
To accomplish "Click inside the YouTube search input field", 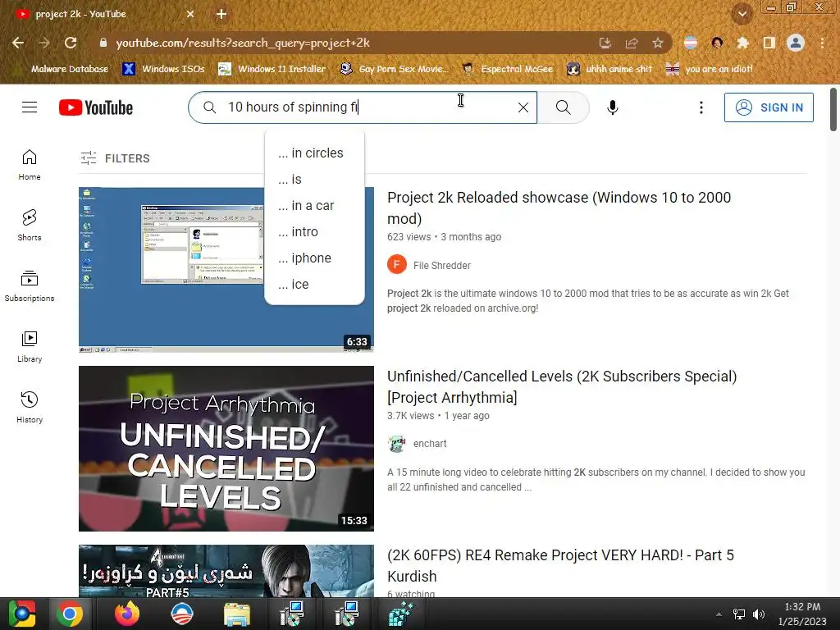I will click(x=364, y=107).
